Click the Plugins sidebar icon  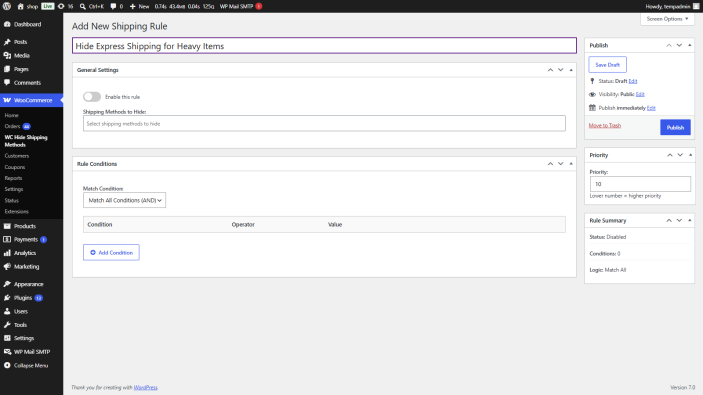tap(7, 298)
